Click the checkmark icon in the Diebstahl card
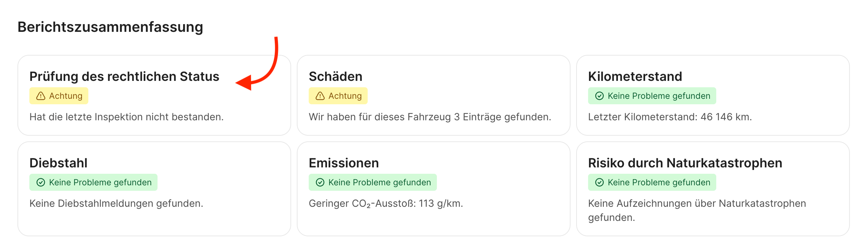The width and height of the screenshot is (868, 248). pyautogui.click(x=41, y=182)
